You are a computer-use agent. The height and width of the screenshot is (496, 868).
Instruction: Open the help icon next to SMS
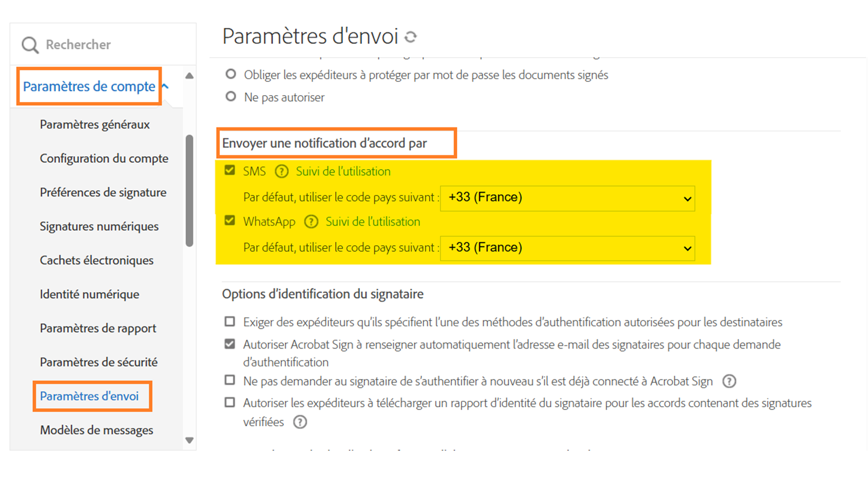281,171
